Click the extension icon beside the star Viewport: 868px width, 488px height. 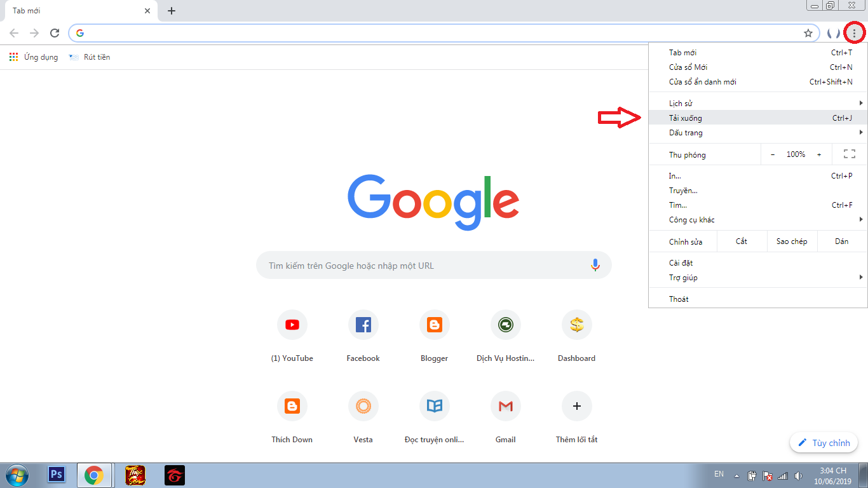[x=834, y=33]
